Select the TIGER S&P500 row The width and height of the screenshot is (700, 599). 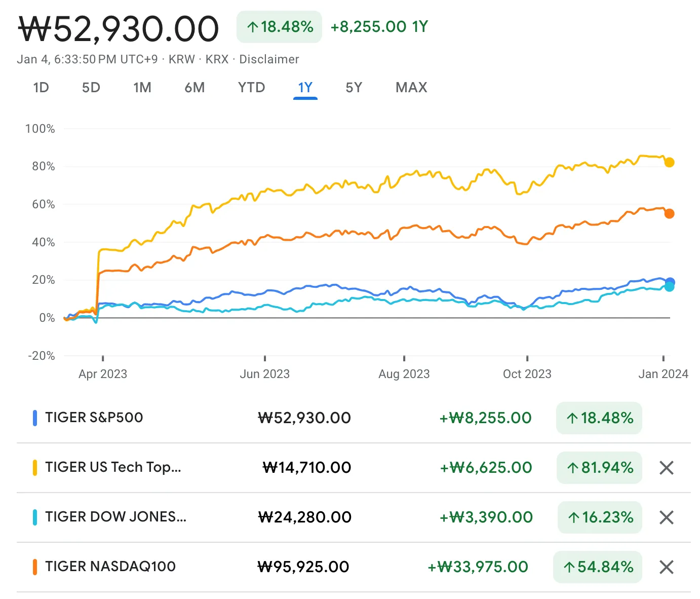[94, 418]
